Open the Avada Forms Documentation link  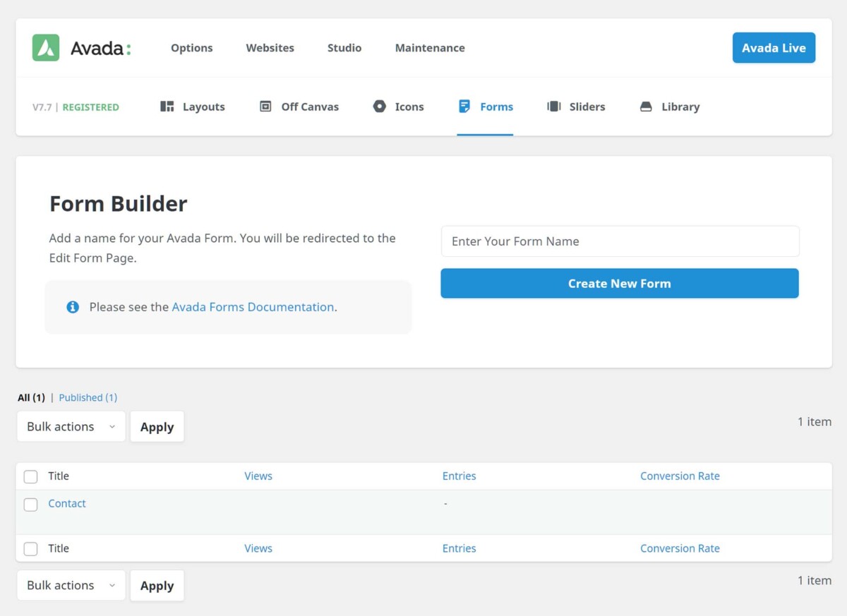tap(252, 307)
